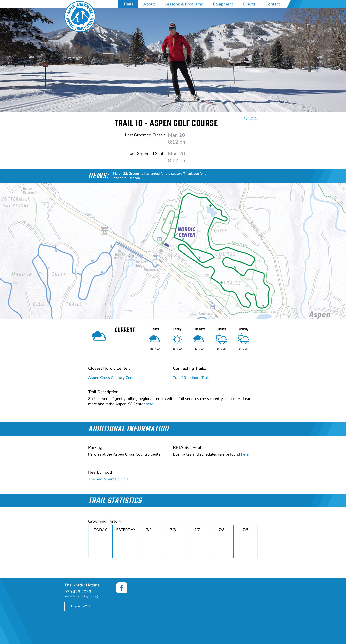Open the Contact menu item
The width and height of the screenshot is (346, 644).
click(273, 4)
